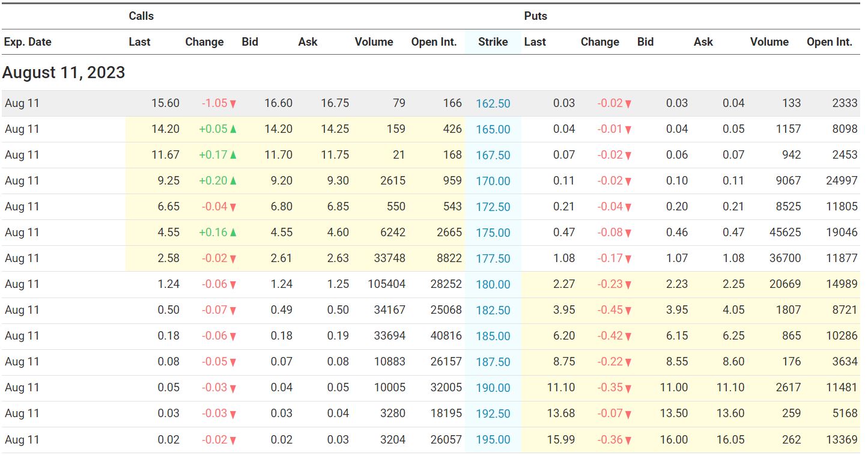This screenshot has width=868, height=455.
Task: Click puts open interest 24997
Action: pos(842,181)
